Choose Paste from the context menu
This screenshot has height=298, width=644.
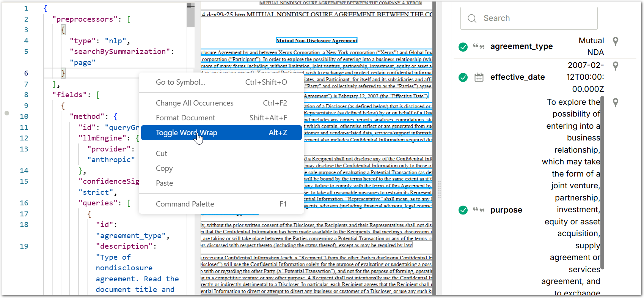221,183
